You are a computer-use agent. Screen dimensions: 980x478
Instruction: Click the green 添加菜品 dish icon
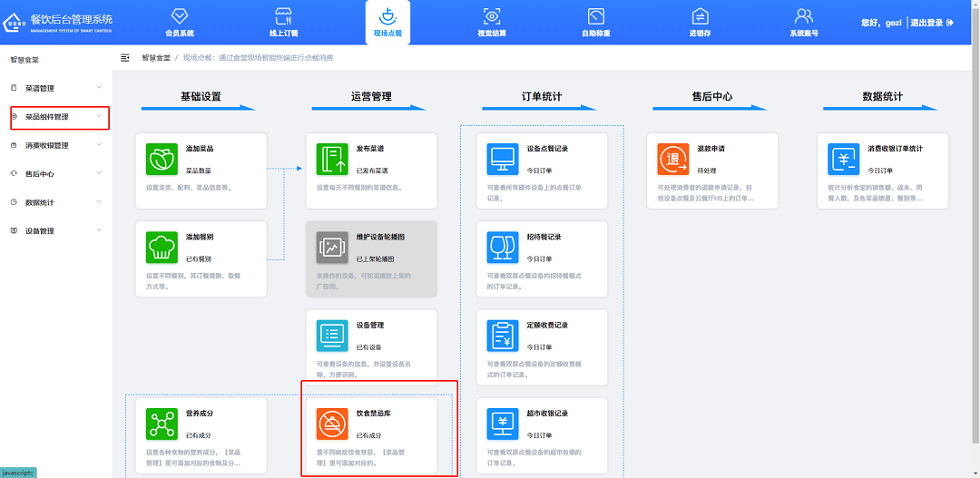(162, 159)
